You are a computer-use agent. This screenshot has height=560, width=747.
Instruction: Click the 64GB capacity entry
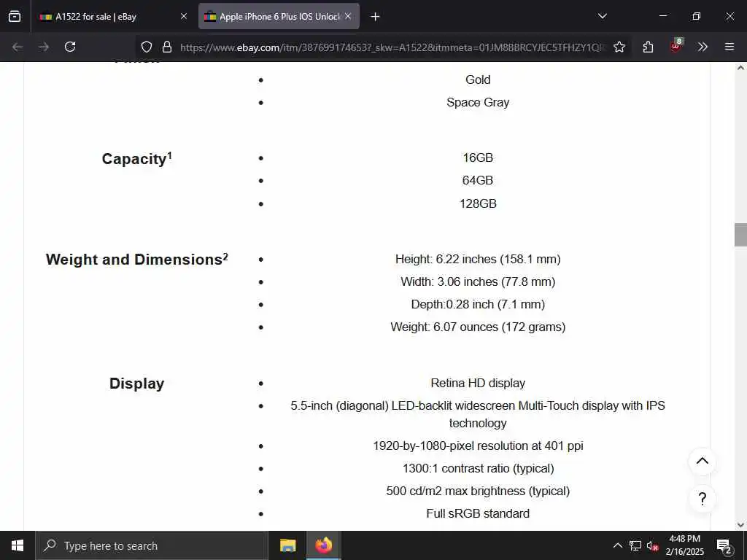pos(478,181)
